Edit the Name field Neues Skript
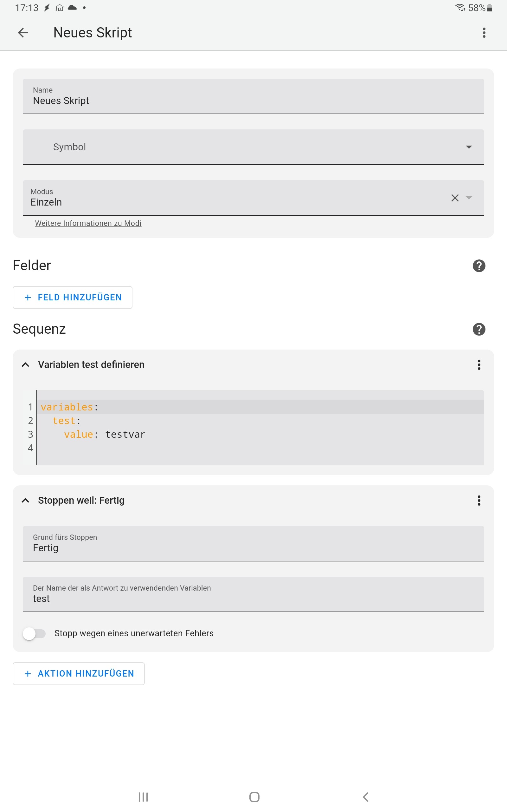Screen dimensions: 507x812 [253, 96]
